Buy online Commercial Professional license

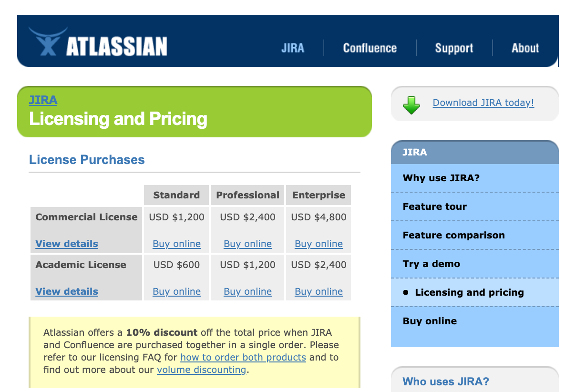point(247,244)
